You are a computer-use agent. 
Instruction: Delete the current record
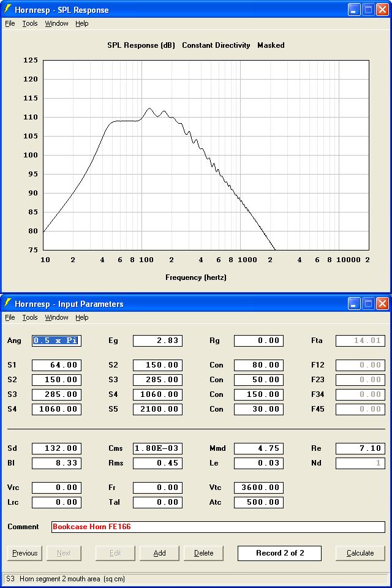click(204, 553)
